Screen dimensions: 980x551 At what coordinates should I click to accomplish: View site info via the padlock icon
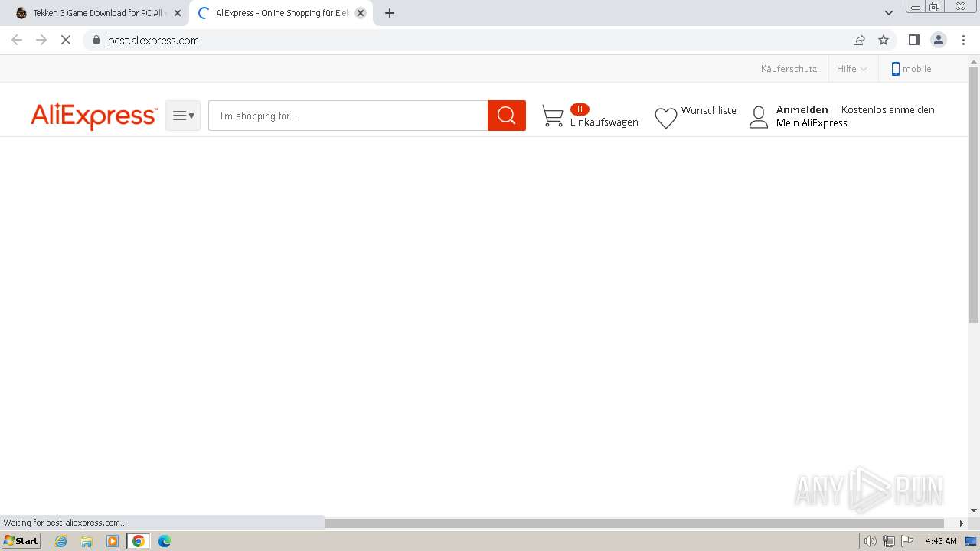coord(96,40)
